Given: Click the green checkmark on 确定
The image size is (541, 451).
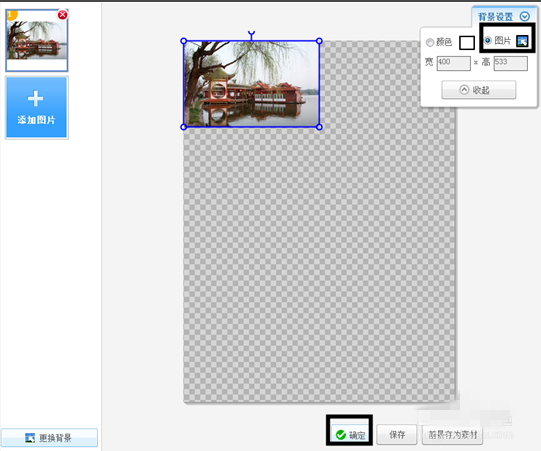Looking at the screenshot, I should 341,435.
